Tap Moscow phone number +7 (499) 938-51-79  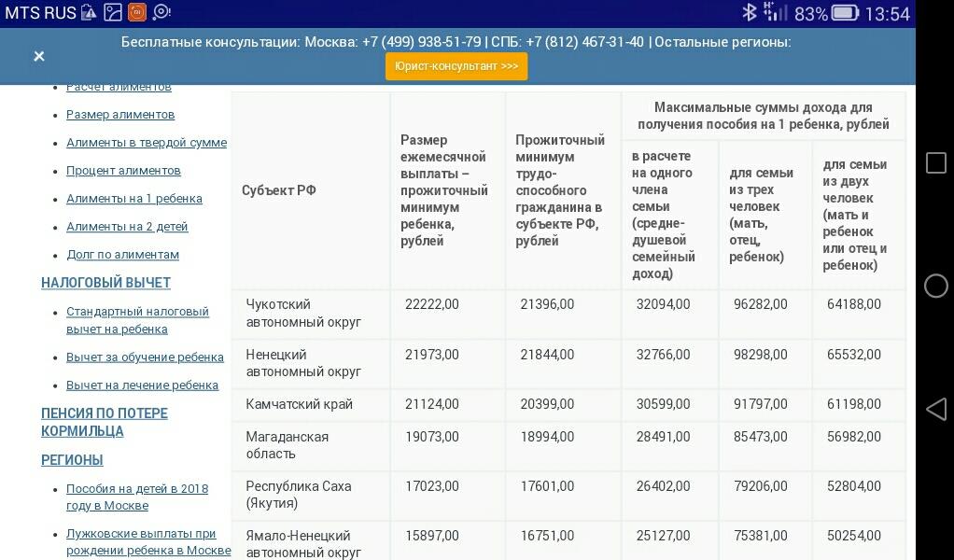pos(421,42)
